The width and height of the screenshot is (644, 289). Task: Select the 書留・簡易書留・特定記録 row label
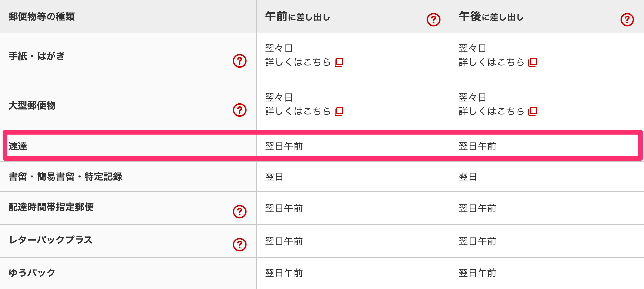65,177
